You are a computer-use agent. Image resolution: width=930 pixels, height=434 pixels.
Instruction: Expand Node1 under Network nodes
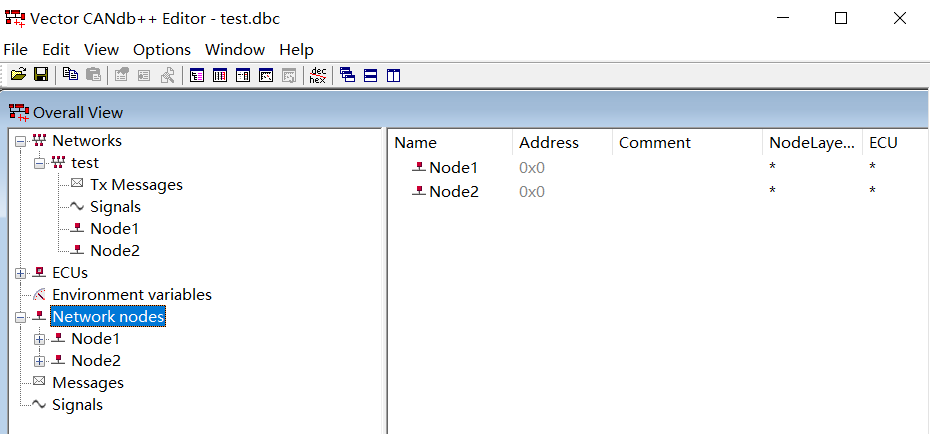(x=40, y=340)
